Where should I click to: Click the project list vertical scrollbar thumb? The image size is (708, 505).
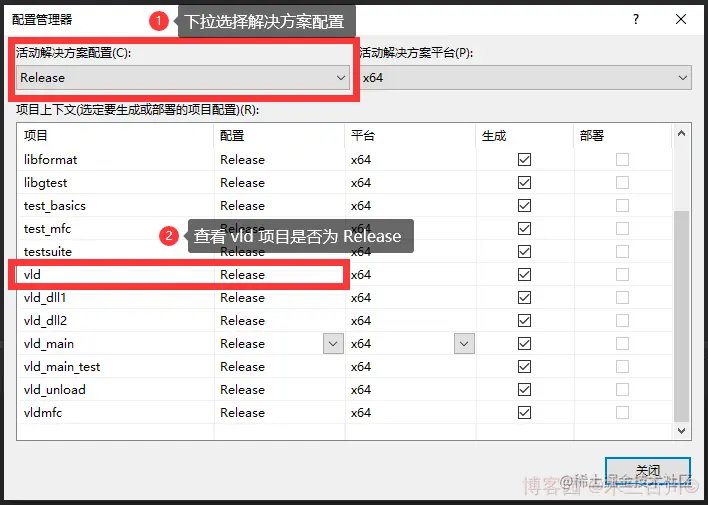681,316
